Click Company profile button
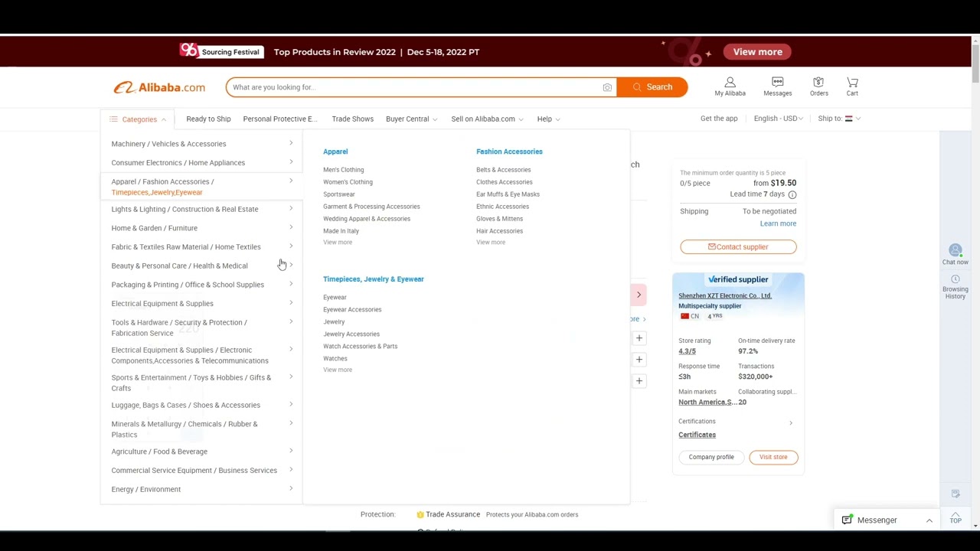Viewport: 980px width, 551px height. [711, 457]
